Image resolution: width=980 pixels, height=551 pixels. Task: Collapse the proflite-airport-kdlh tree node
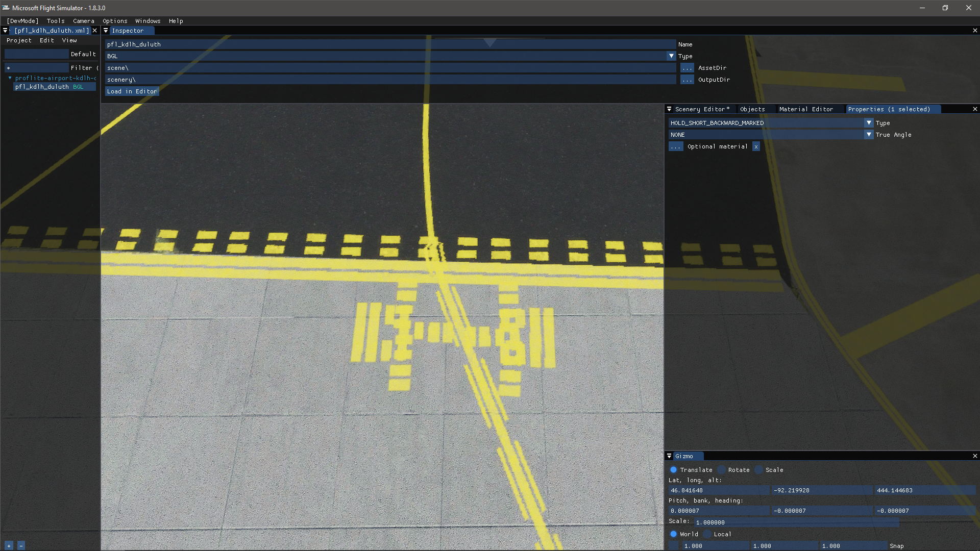[x=10, y=78]
